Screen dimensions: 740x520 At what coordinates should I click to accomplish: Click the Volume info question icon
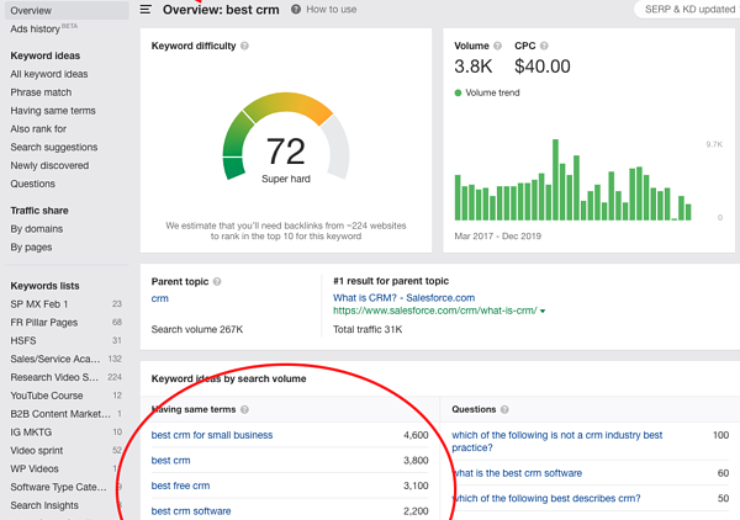(498, 46)
